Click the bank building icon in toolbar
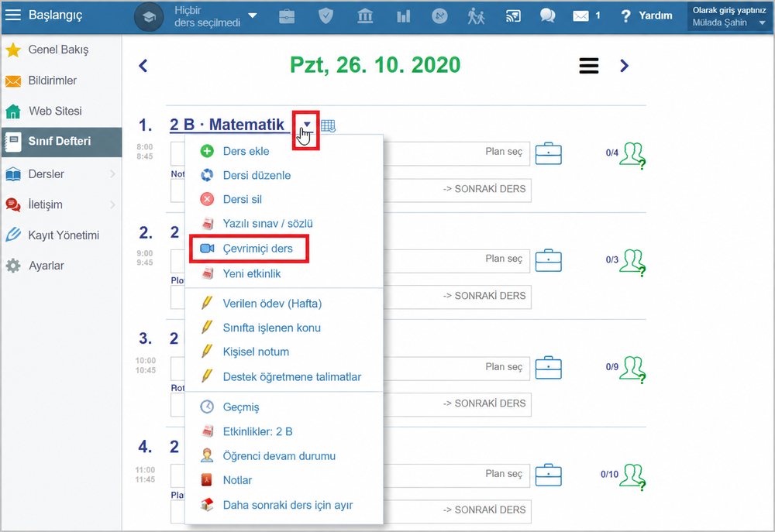Image resolution: width=775 pixels, height=532 pixels. click(x=365, y=16)
